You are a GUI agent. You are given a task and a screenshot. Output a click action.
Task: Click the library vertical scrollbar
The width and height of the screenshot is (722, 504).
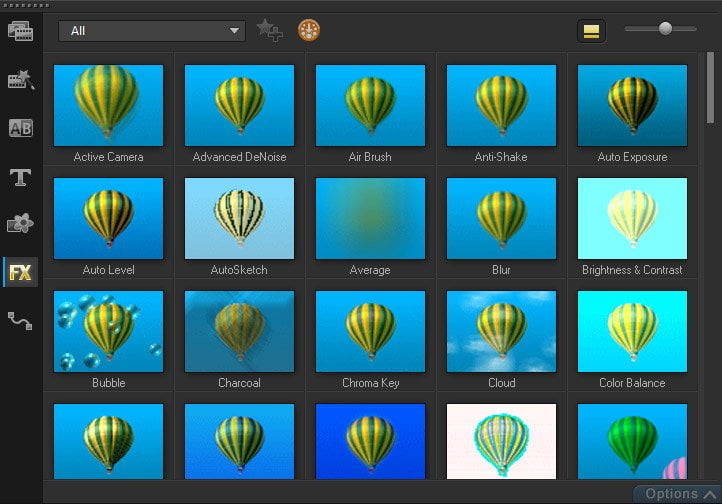click(710, 87)
